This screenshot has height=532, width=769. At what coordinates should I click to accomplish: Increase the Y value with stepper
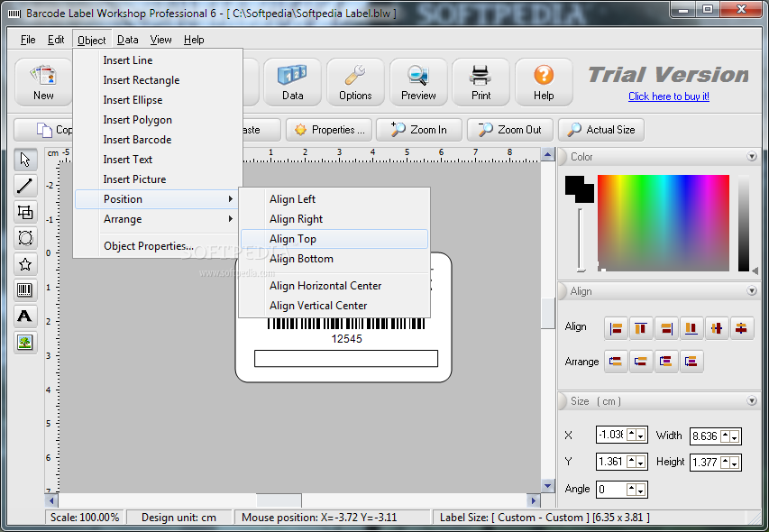(x=632, y=462)
